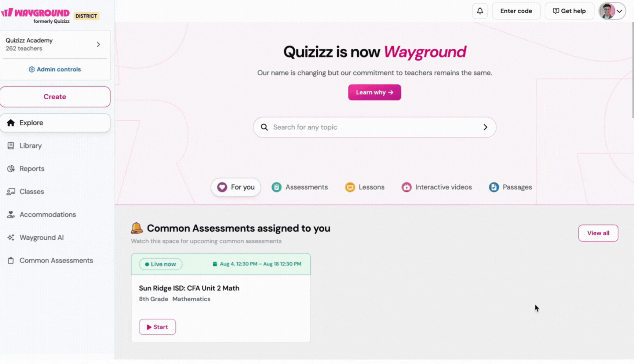Open the profile dropdown arrow
634x364 pixels.
[619, 11]
